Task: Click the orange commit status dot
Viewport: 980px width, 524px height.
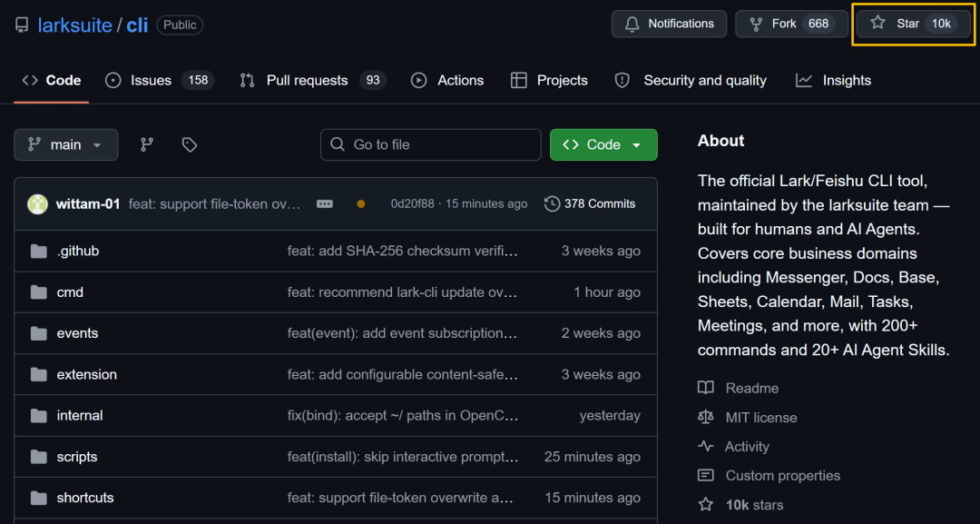Action: tap(360, 203)
